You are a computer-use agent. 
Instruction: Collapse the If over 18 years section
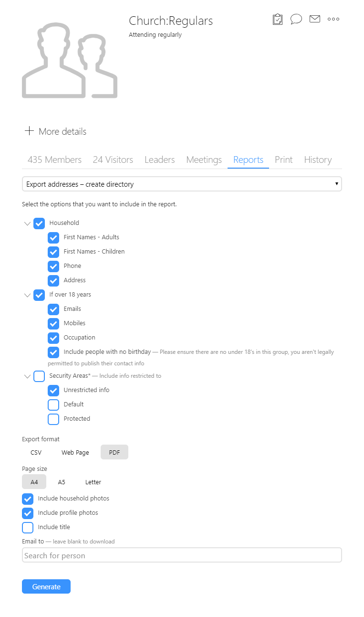tap(27, 295)
